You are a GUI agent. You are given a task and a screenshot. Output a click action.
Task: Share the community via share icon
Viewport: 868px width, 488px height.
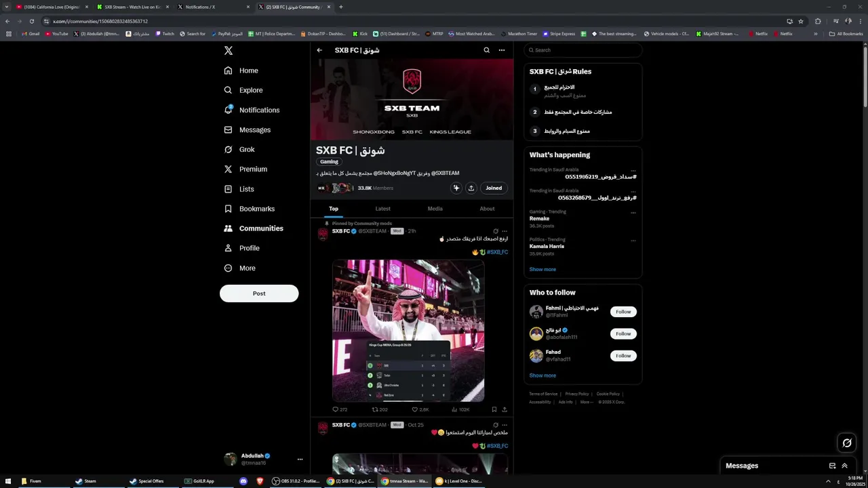click(471, 188)
